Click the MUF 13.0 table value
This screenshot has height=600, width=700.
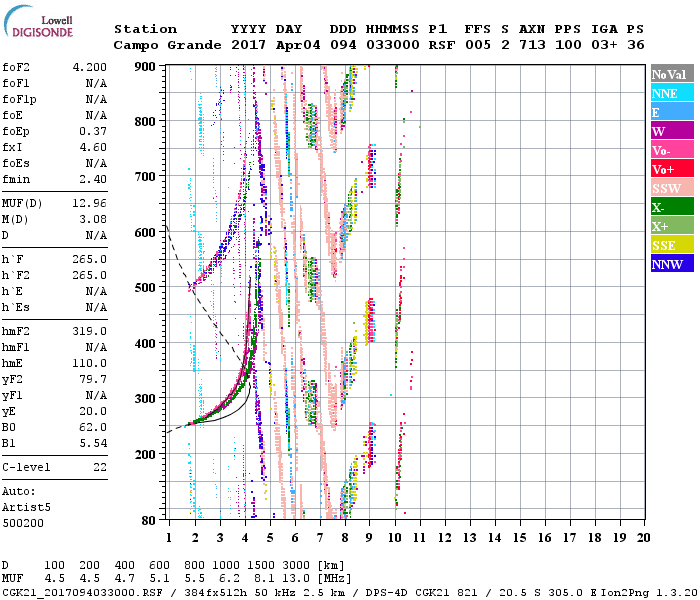pos(296,579)
